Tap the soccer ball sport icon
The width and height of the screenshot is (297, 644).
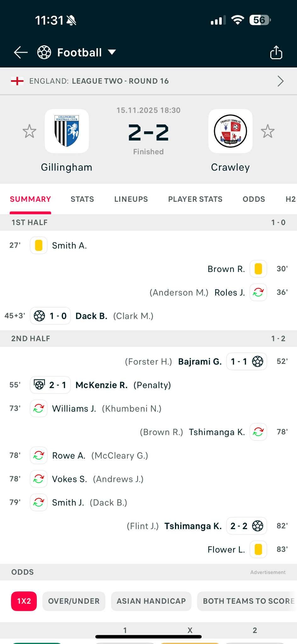44,52
